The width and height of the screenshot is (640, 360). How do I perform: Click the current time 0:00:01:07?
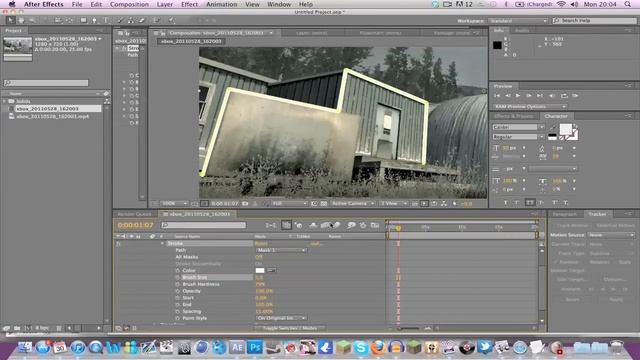(136, 225)
